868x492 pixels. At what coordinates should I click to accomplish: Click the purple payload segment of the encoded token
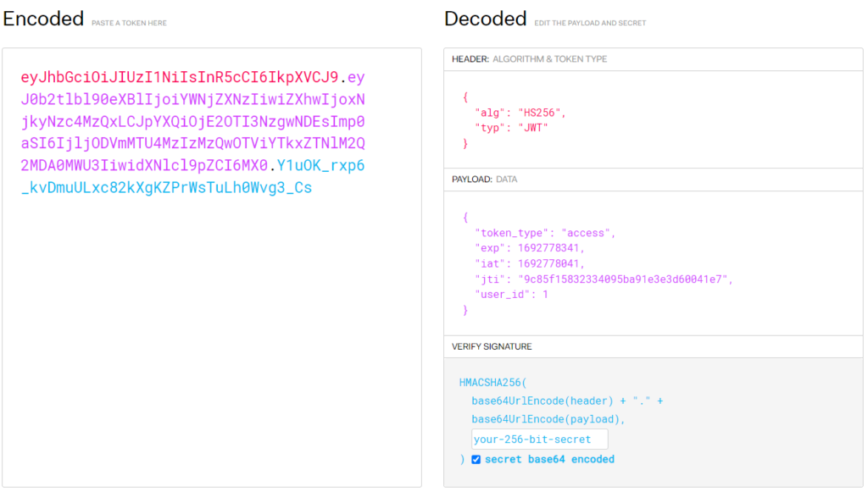coord(193,122)
